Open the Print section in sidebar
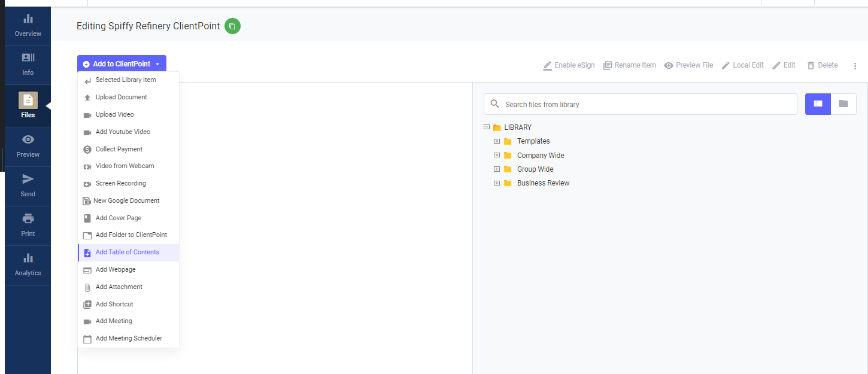Viewport: 868px width, 374px height. [28, 225]
